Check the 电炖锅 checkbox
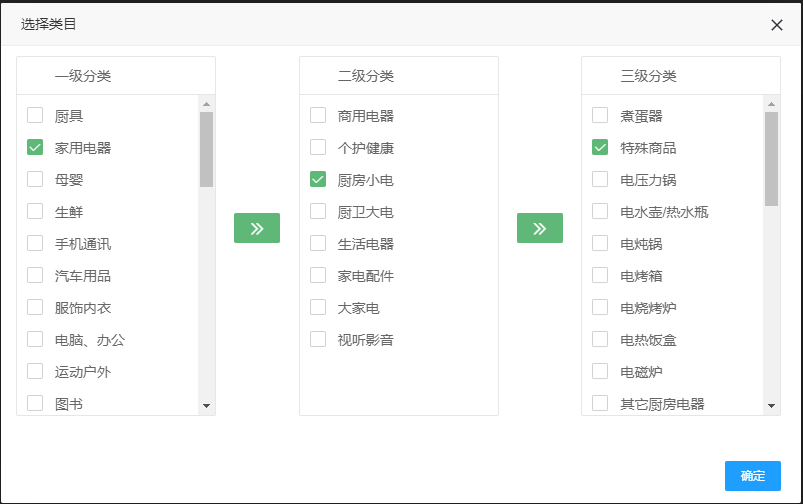The image size is (803, 504). click(x=600, y=243)
